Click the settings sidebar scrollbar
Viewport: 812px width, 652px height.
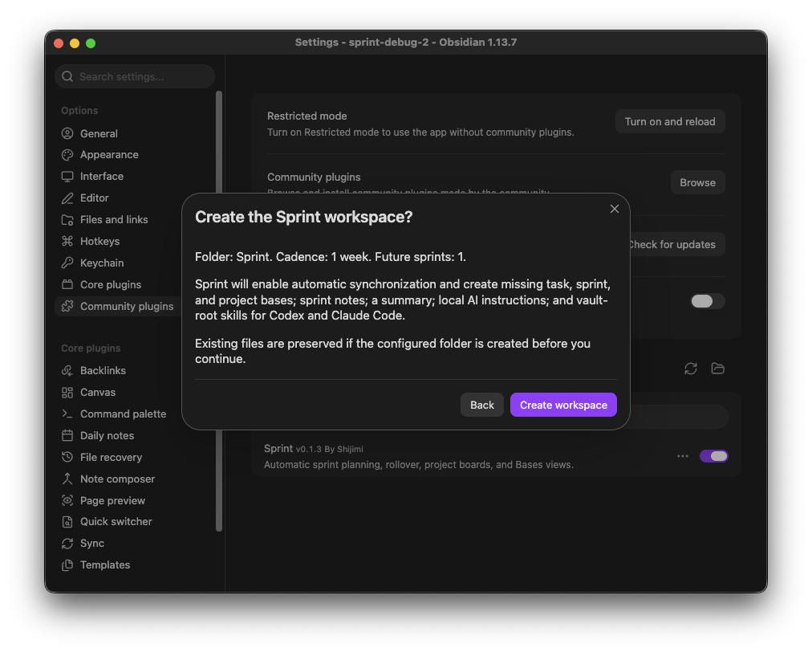(x=219, y=311)
